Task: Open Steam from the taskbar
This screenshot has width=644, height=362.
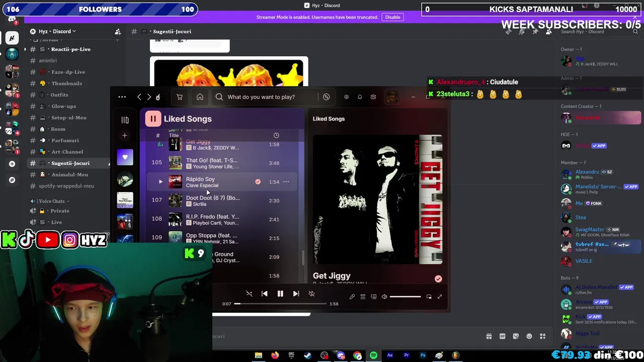Action: pos(307,355)
